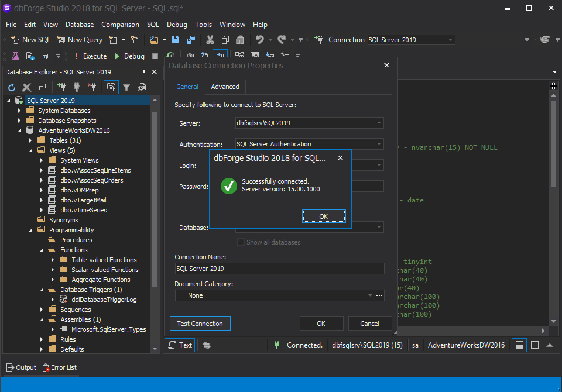Open the File menu
The width and height of the screenshot is (562, 392).
pyautogui.click(x=11, y=25)
